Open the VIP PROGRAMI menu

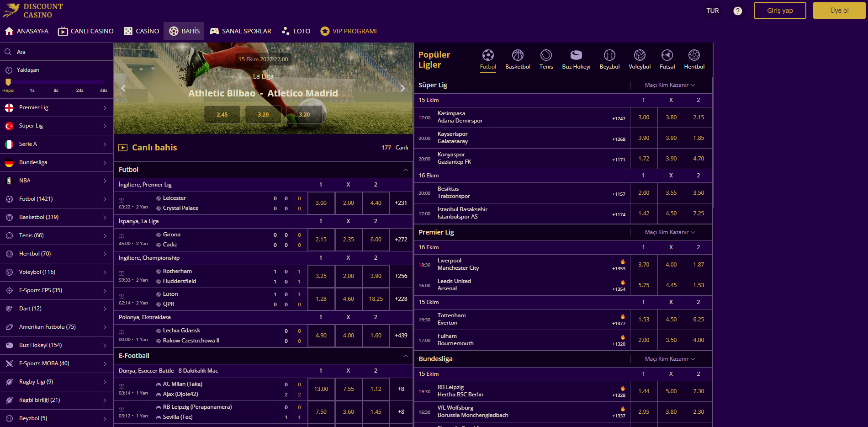[x=349, y=31]
